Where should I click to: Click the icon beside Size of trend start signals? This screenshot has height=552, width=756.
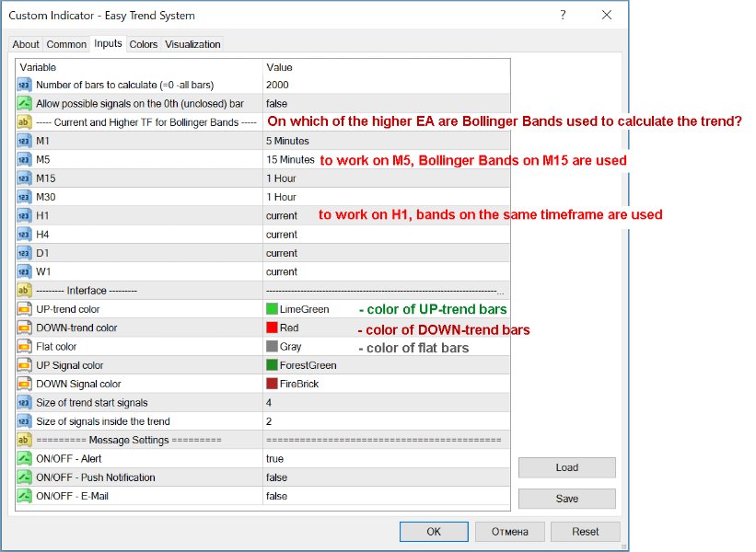pyautogui.click(x=26, y=403)
